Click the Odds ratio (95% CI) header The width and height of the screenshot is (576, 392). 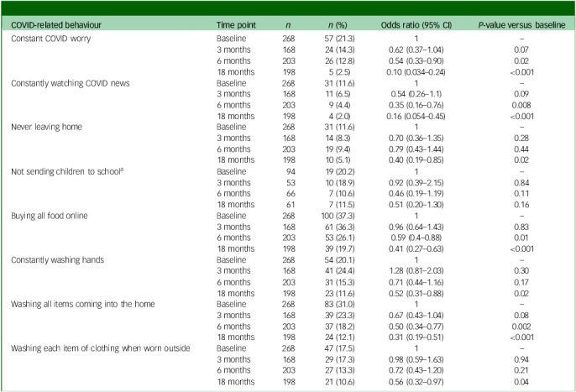[416, 25]
